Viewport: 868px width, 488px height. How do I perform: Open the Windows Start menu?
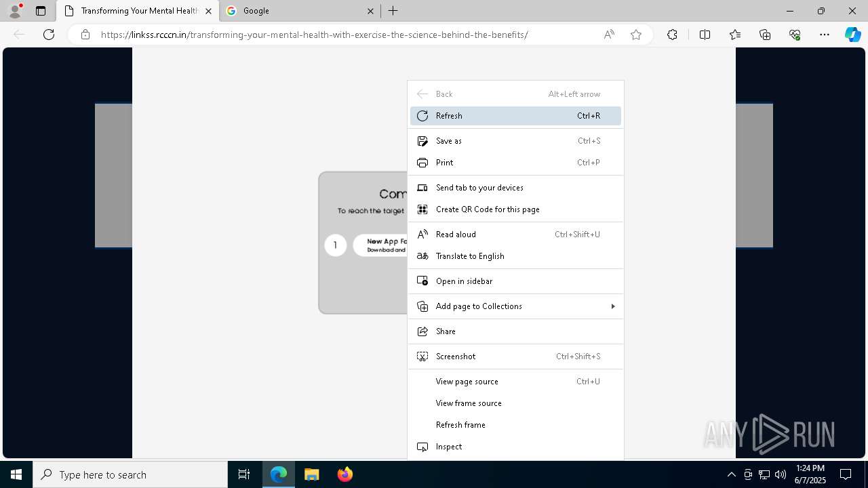16,474
